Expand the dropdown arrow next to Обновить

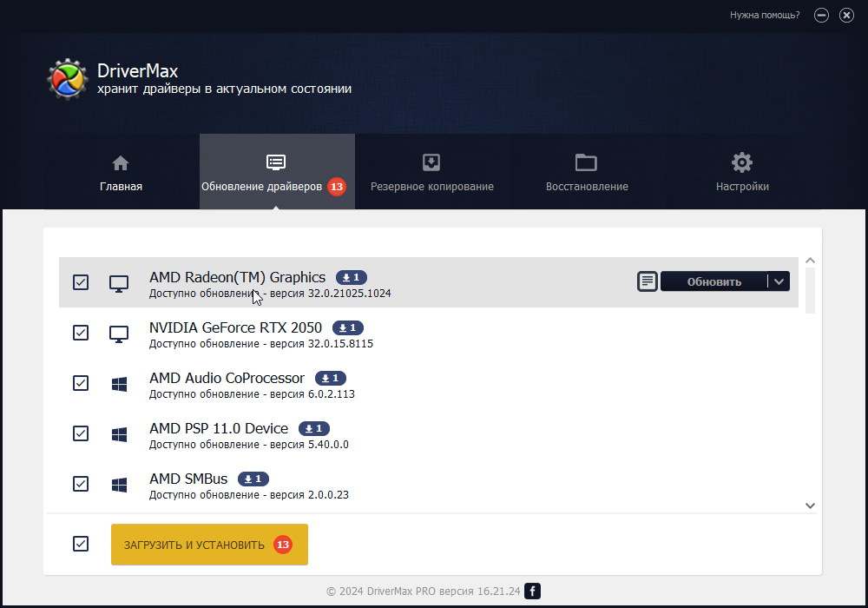click(779, 281)
